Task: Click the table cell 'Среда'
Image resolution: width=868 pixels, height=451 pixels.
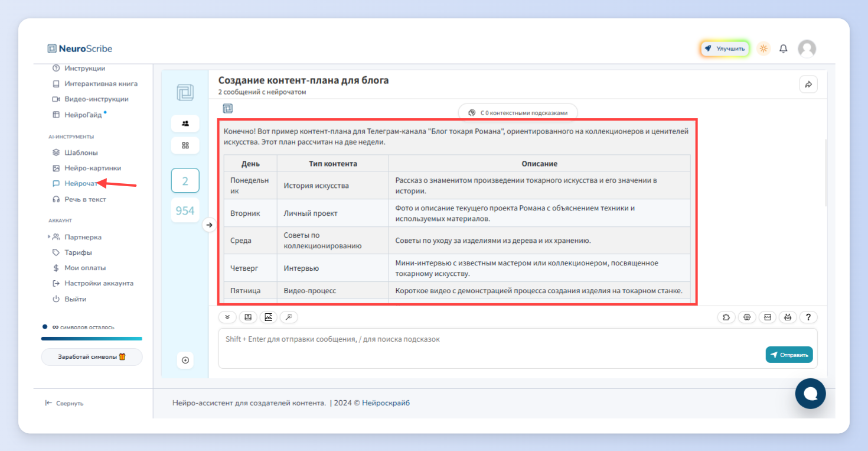Action: coord(250,241)
